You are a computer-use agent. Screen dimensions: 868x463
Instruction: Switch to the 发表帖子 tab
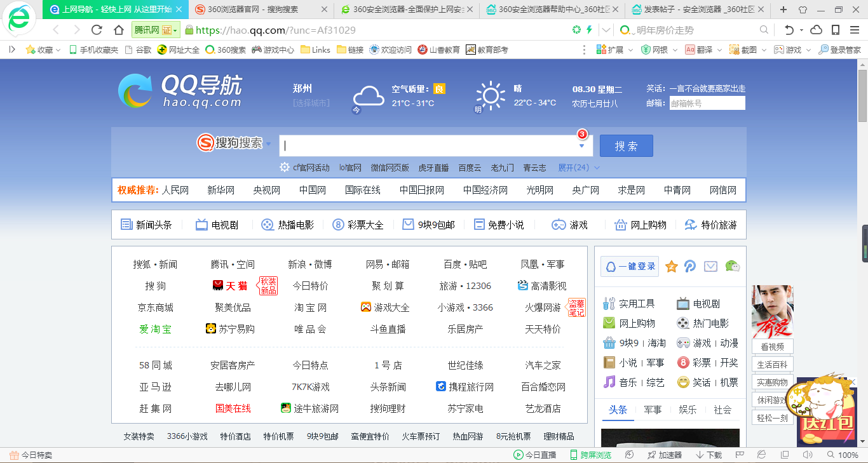coord(697,10)
